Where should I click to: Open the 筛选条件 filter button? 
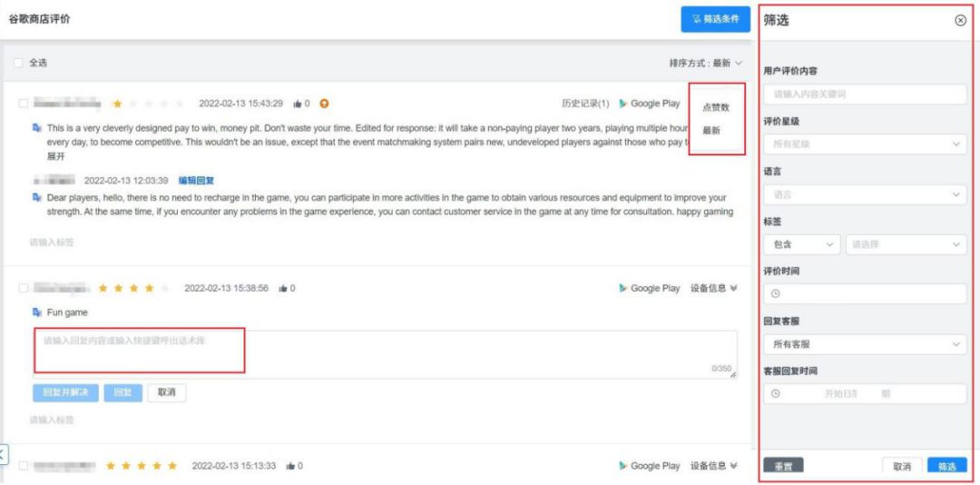pos(715,19)
